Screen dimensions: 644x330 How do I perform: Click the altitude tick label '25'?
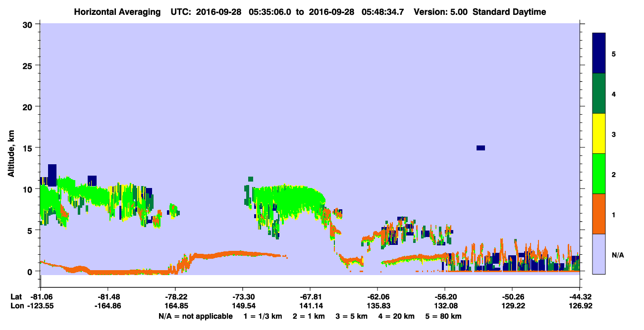pyautogui.click(x=29, y=66)
